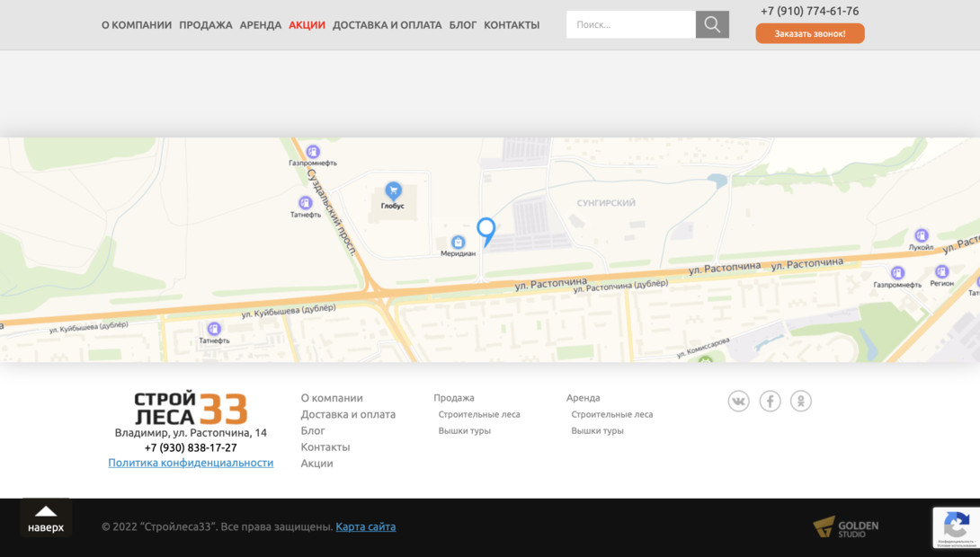The height and width of the screenshot is (557, 980).
Task: Open the Политика конфиденциальности link
Action: point(191,463)
